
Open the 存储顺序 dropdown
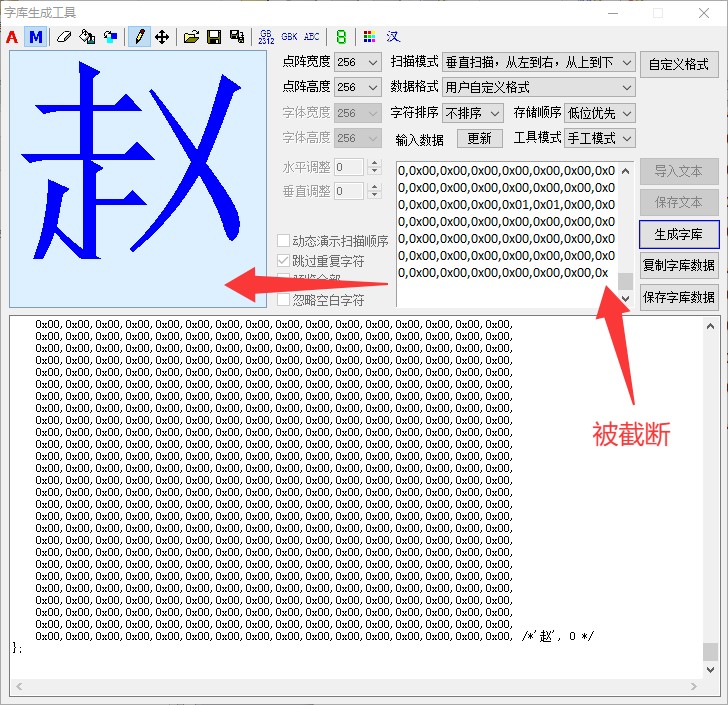point(600,113)
